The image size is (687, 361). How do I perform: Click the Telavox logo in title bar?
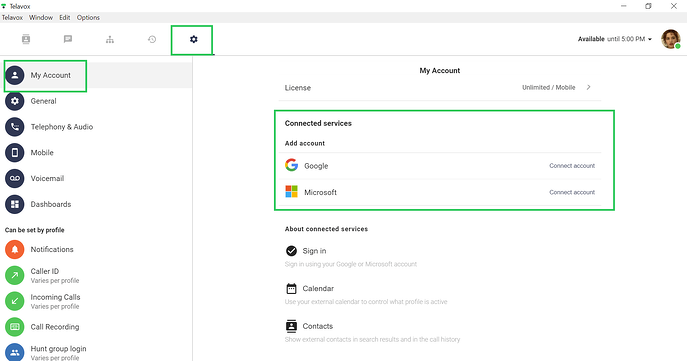(x=4, y=6)
